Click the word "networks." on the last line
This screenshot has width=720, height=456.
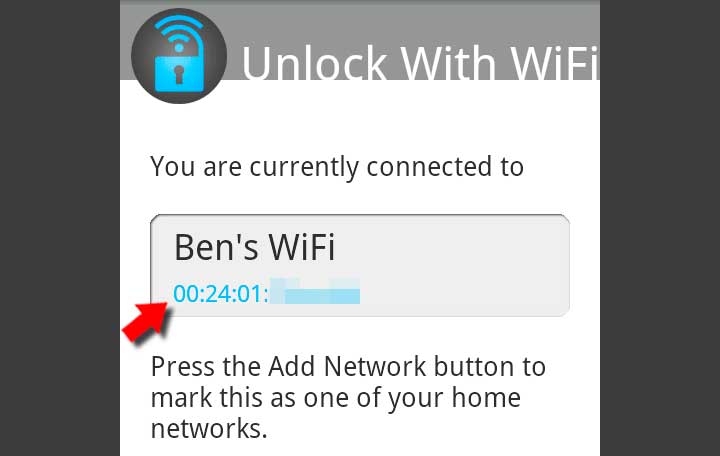[209, 428]
